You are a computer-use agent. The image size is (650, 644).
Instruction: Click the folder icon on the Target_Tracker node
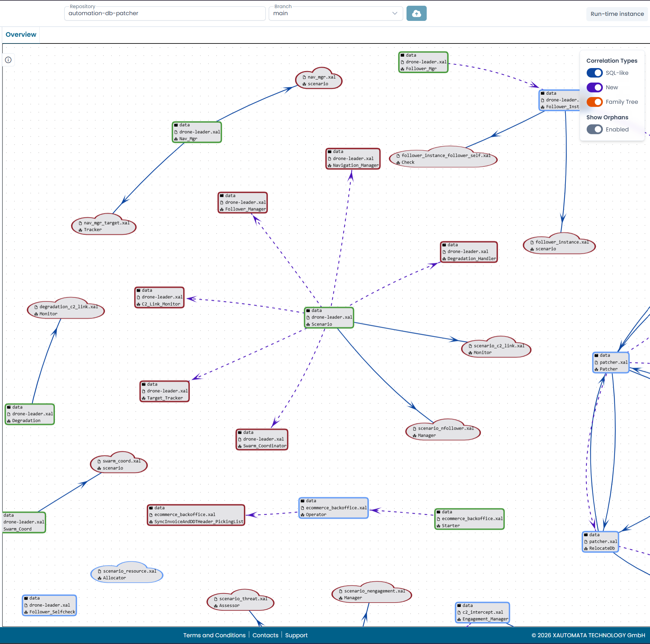click(x=143, y=384)
